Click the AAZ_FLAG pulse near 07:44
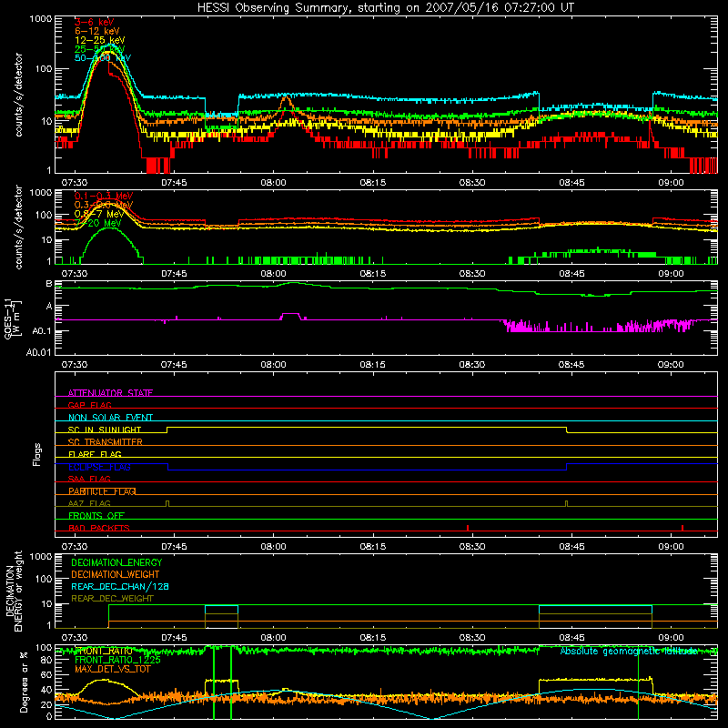The image size is (728, 728). pos(167,504)
